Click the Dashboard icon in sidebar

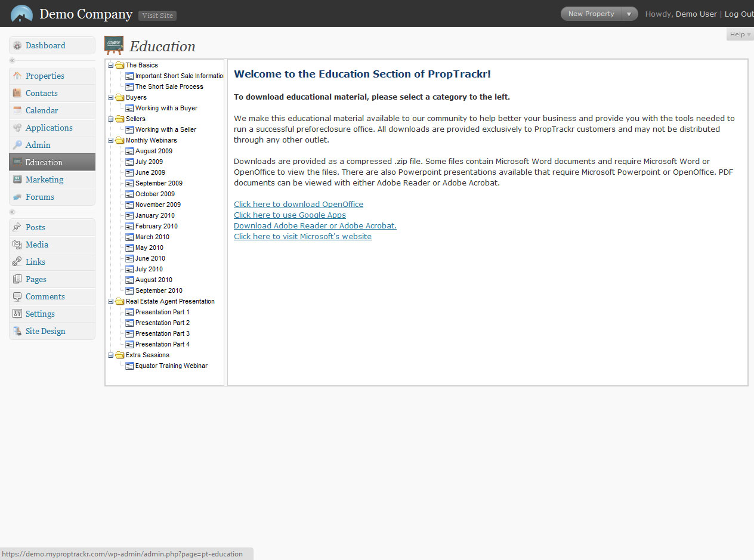click(17, 45)
